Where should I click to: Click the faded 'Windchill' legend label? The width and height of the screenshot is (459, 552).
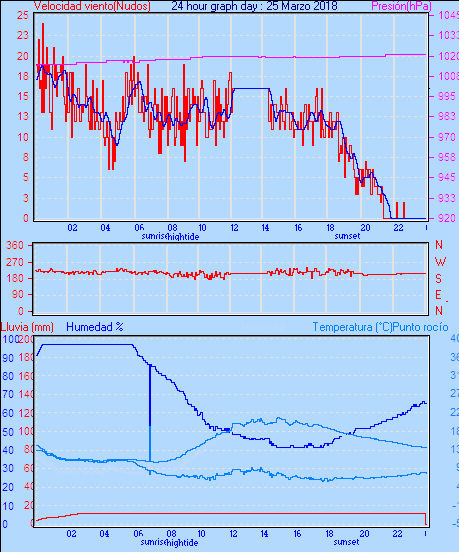[264, 327]
